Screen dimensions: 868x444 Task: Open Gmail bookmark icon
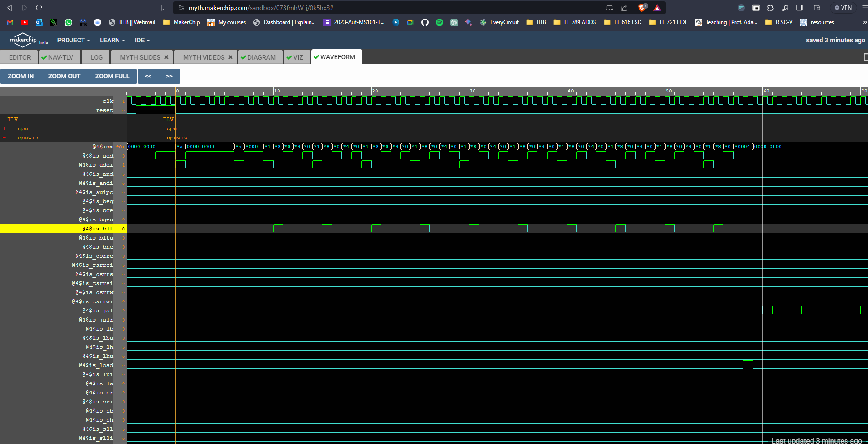pyautogui.click(x=10, y=22)
